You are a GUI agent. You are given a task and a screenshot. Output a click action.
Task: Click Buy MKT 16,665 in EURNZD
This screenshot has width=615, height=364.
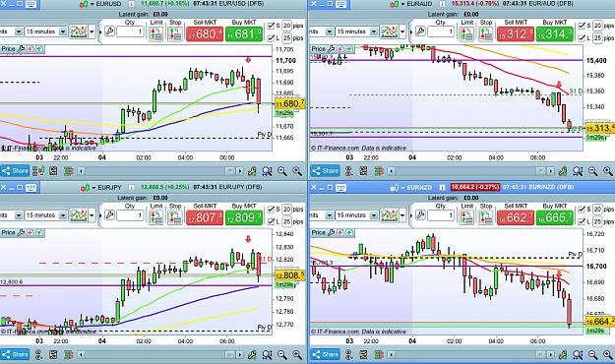point(555,217)
